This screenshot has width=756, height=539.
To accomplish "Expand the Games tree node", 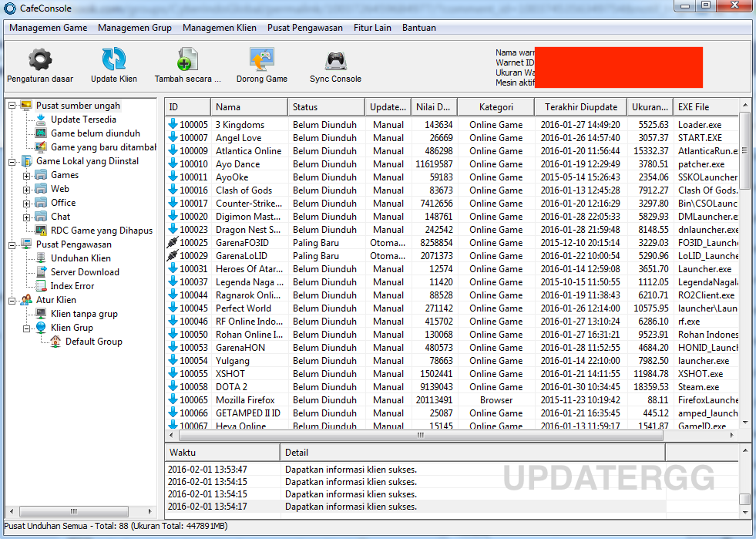I will coord(25,175).
